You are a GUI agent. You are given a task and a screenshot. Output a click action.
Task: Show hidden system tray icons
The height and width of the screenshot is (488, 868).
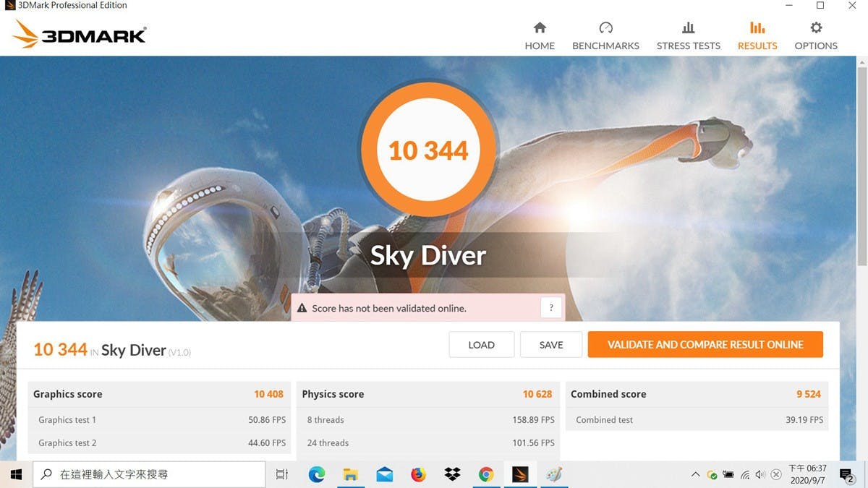tap(696, 474)
